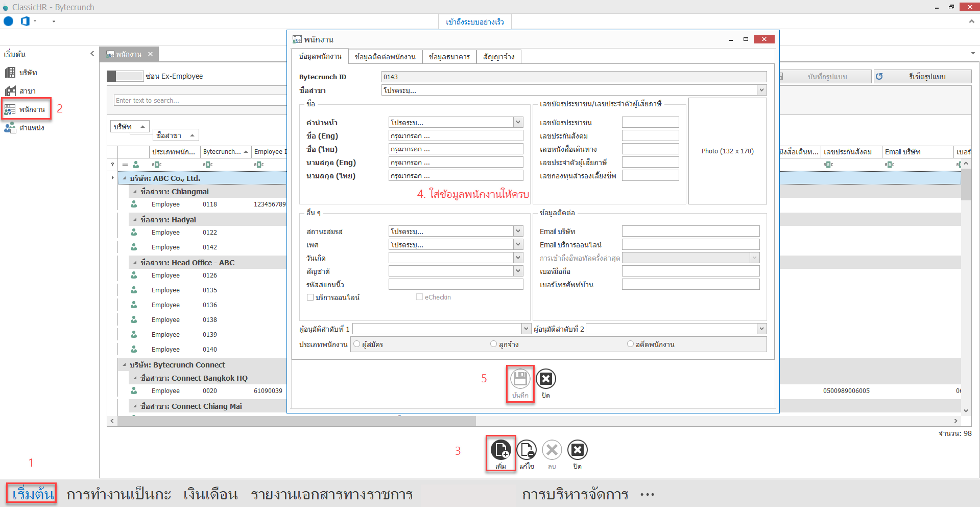Viewport: 980px width, 507px height.
Task: Collapse the ชื่อสาขา: Chiangmai group
Action: (135, 192)
